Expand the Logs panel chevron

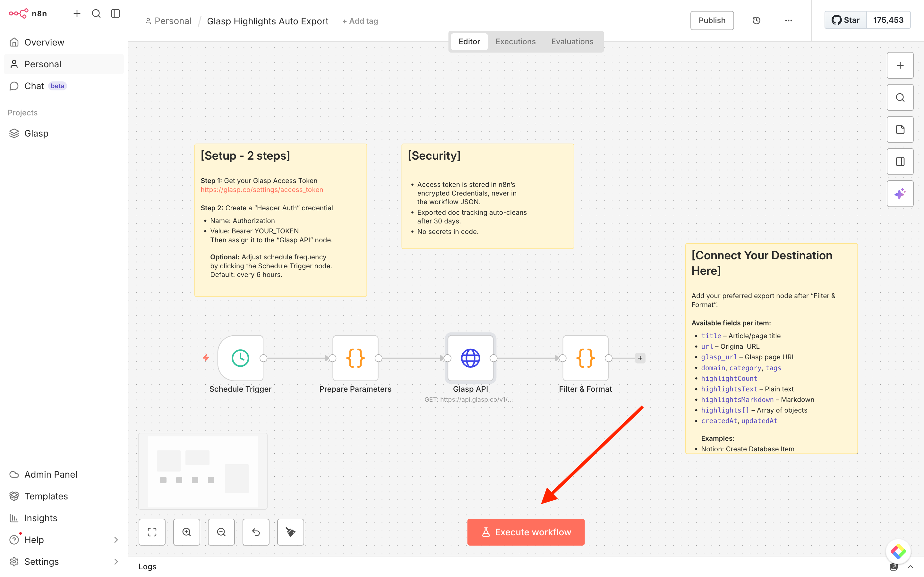[x=910, y=567]
